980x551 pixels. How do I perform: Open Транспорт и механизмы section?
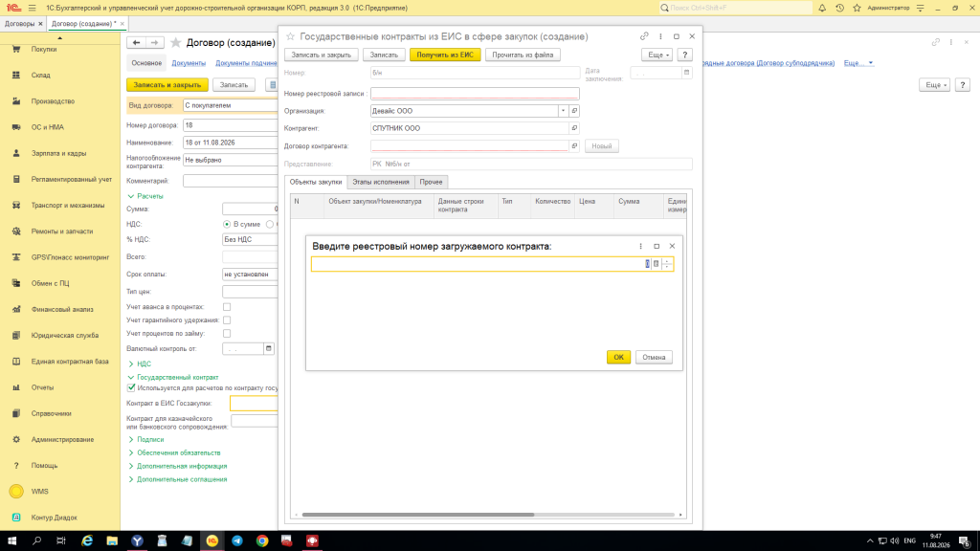coord(68,206)
